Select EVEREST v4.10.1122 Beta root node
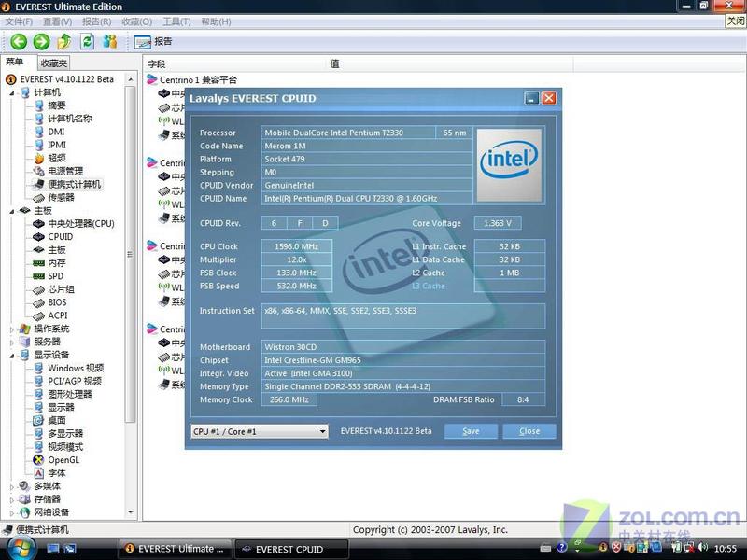747x560 pixels. tap(66, 79)
